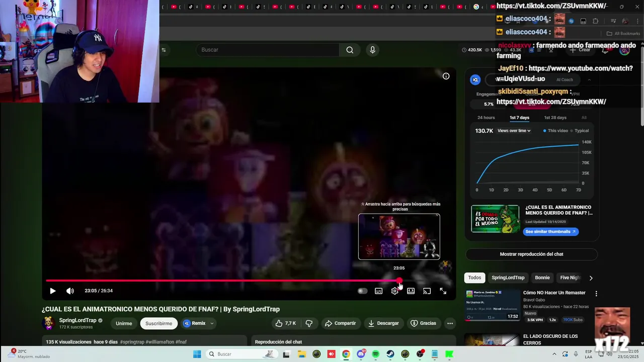Open the filter sliders icon beside search
Image resolution: width=644 pixels, height=362 pixels.
tap(164, 50)
